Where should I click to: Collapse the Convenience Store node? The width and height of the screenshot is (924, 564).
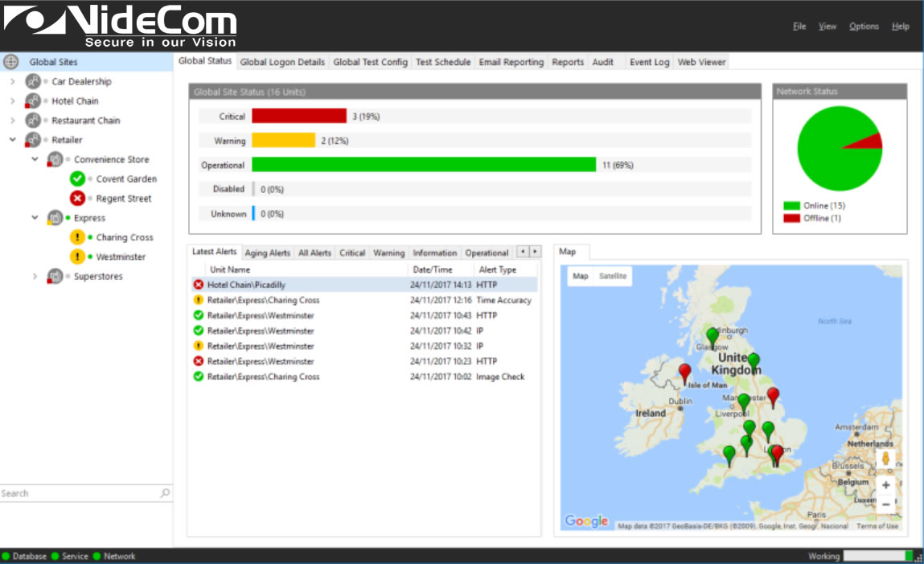35,159
